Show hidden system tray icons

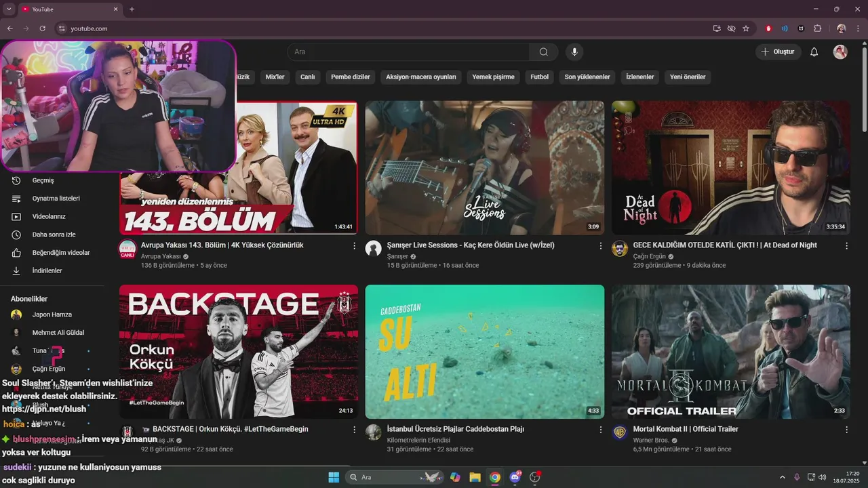[783, 477]
